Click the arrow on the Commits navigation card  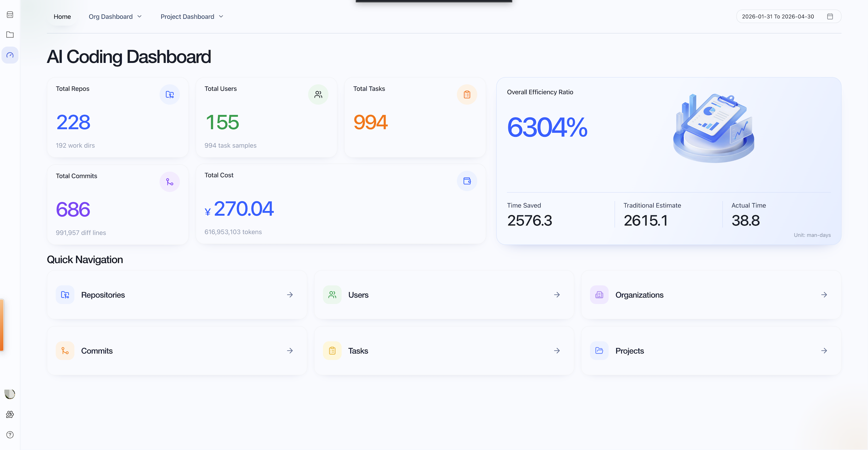point(290,351)
